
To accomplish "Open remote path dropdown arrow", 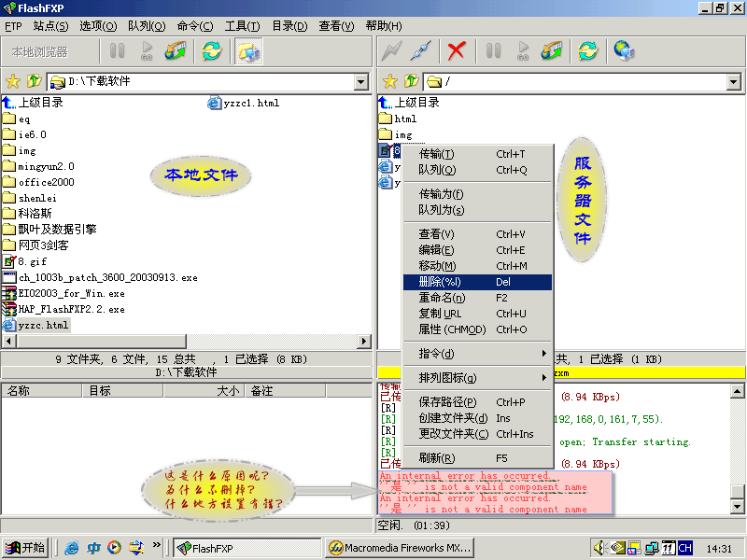I will pyautogui.click(x=734, y=82).
